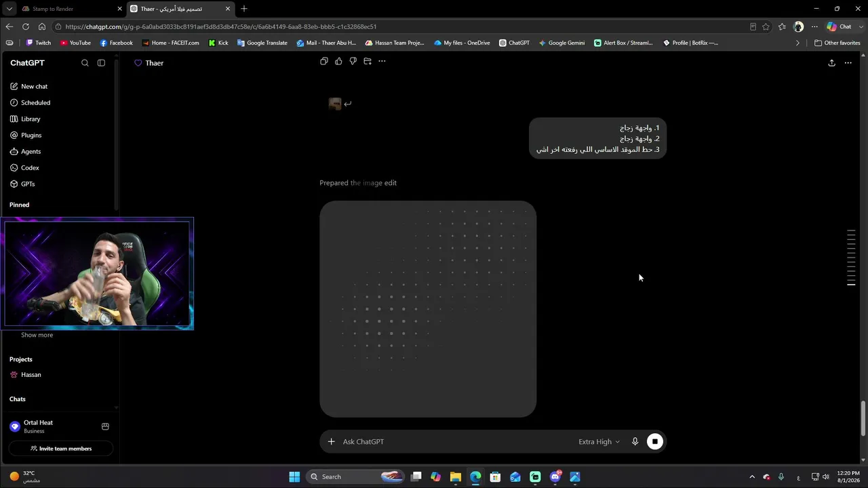Open the Extra High effort dropdown

[x=599, y=442]
